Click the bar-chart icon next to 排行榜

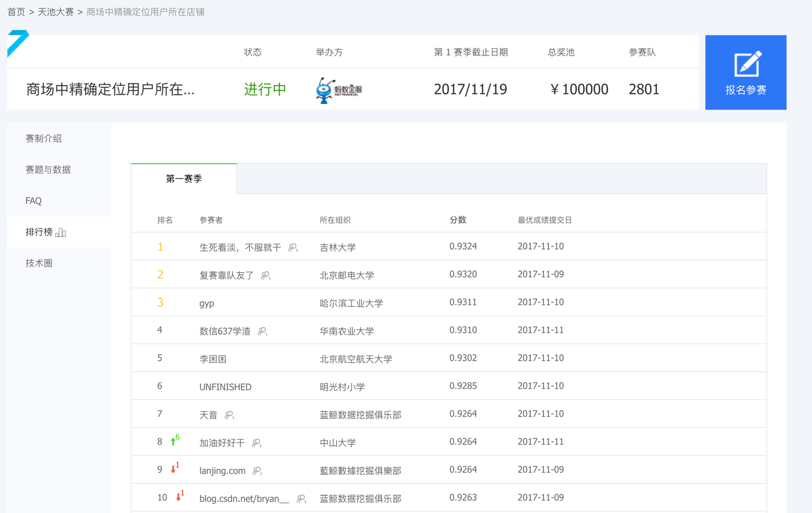pos(61,232)
